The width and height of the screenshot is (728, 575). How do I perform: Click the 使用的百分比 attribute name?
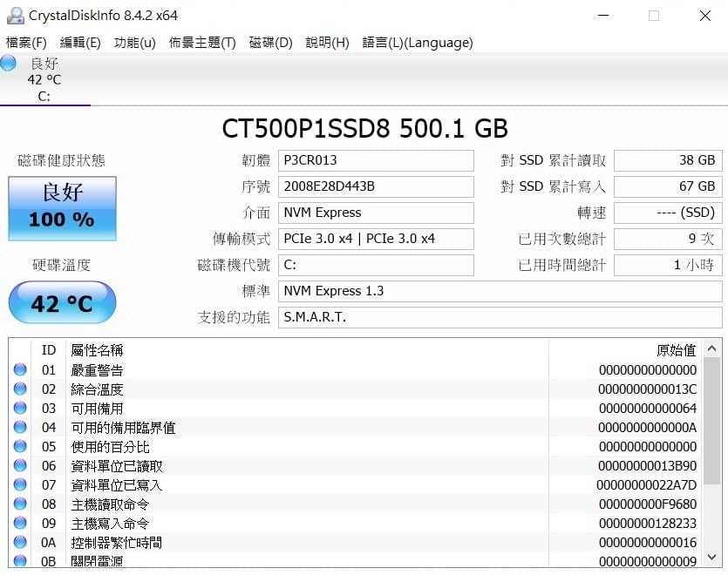(110, 446)
